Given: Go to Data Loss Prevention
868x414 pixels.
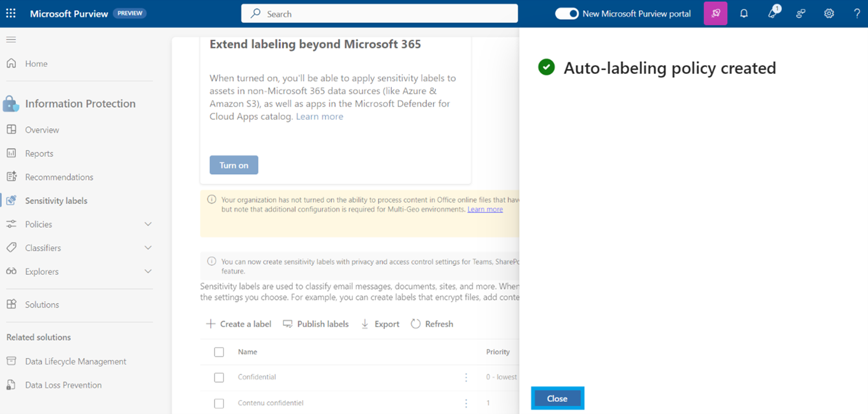Looking at the screenshot, I should pos(63,385).
